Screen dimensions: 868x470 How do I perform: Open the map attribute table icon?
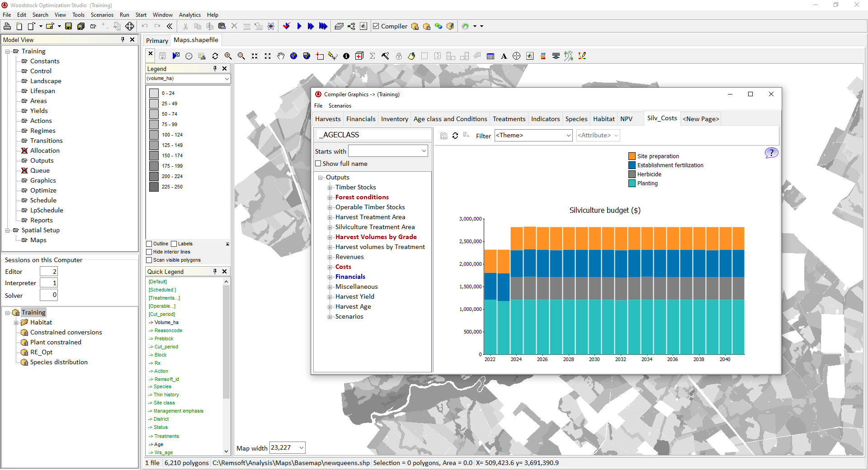click(491, 56)
